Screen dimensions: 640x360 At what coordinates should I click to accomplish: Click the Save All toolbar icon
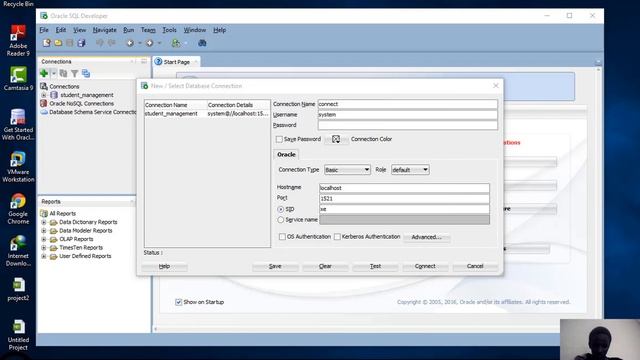coord(81,43)
